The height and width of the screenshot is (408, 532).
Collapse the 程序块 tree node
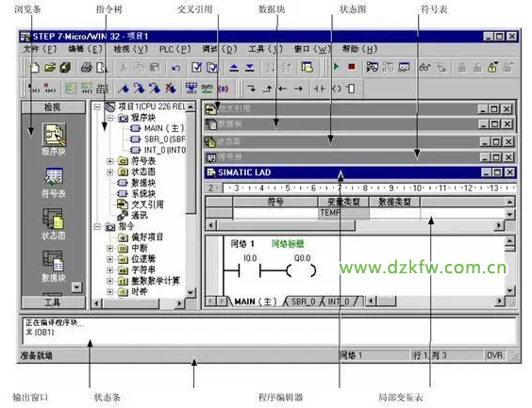point(110,118)
